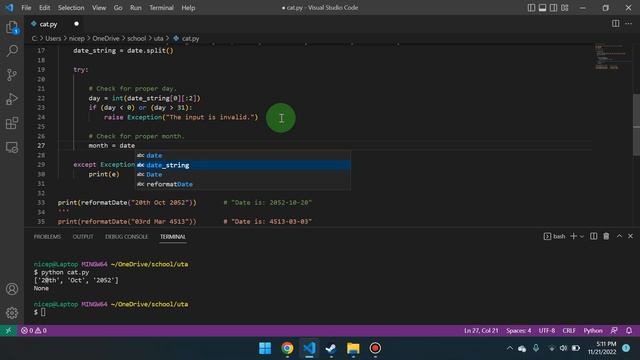Kill the terminal with trash icon
Viewport: 640px width, 360px height.
(x=606, y=236)
